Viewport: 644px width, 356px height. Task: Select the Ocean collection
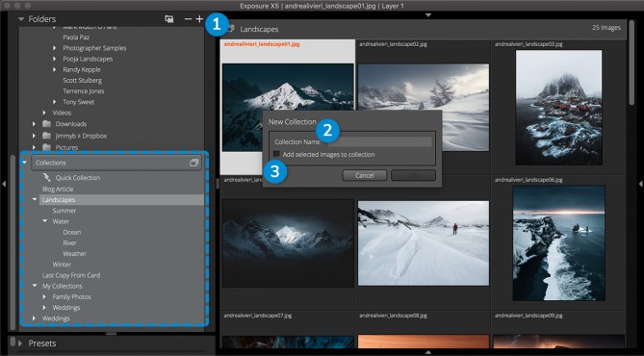(x=72, y=232)
